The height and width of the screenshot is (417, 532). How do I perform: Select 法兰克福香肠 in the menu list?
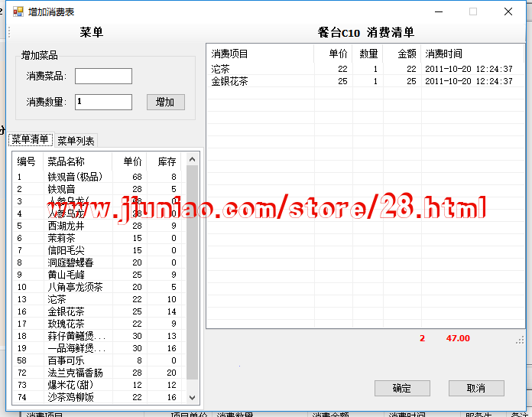(99, 373)
